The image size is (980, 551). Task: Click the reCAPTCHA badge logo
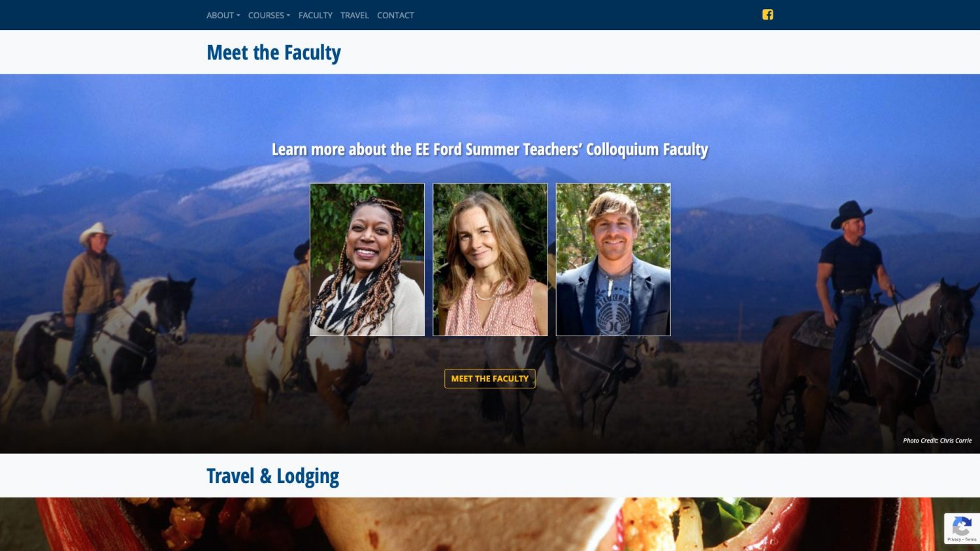click(962, 526)
